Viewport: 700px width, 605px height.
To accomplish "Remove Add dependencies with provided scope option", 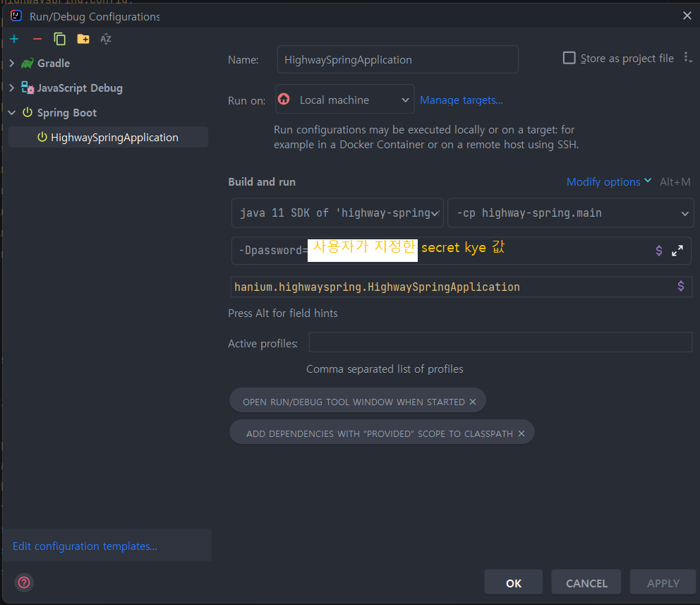I will [x=521, y=433].
